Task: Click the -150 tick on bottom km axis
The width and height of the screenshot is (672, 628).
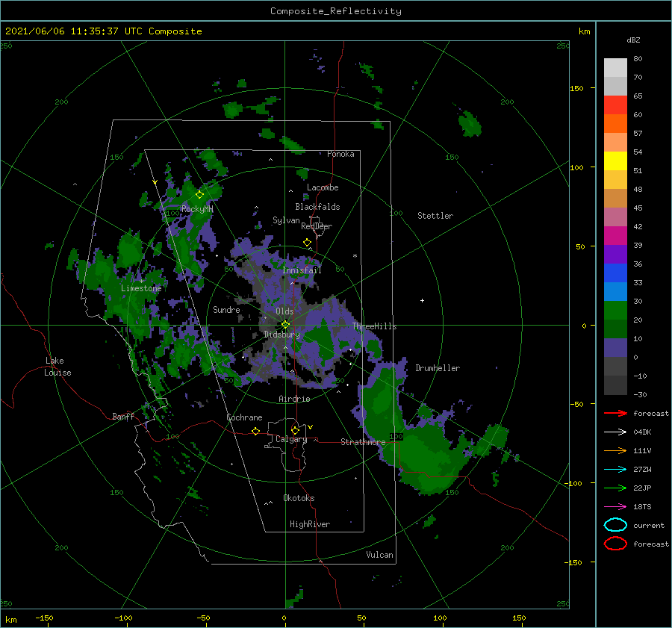Action: coord(44,618)
